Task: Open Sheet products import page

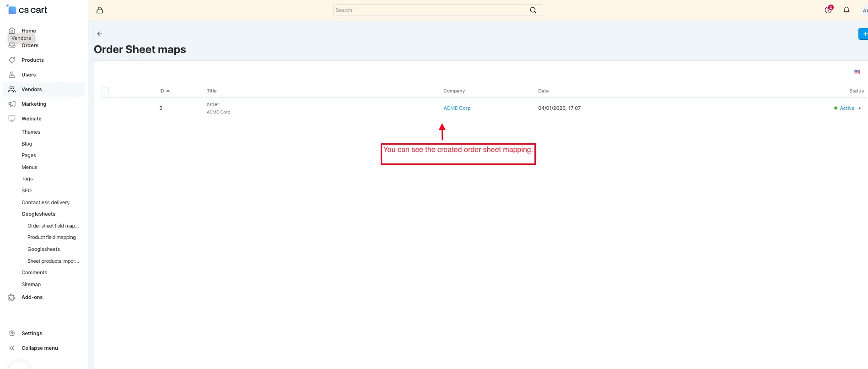Action: click(x=53, y=261)
